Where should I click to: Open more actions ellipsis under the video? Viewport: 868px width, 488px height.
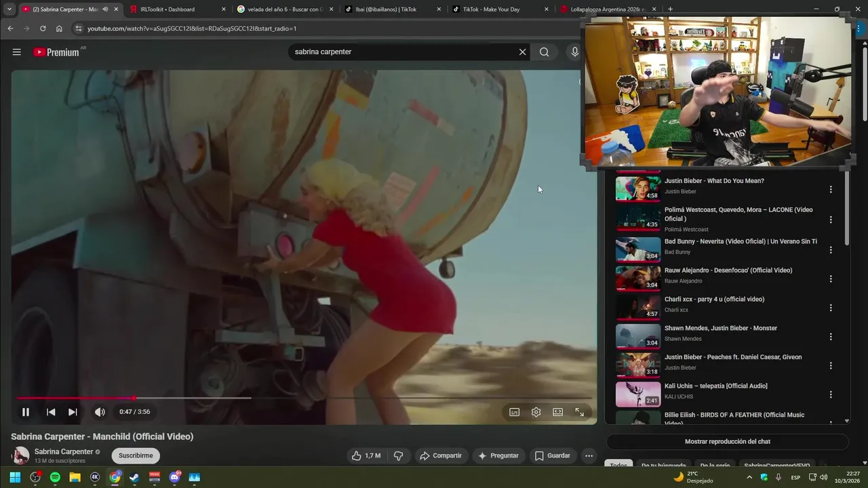coord(589,455)
